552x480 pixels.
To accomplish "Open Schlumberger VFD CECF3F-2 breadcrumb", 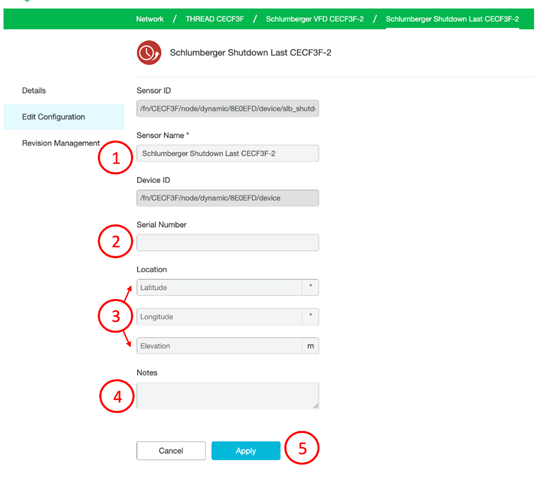I will point(315,19).
